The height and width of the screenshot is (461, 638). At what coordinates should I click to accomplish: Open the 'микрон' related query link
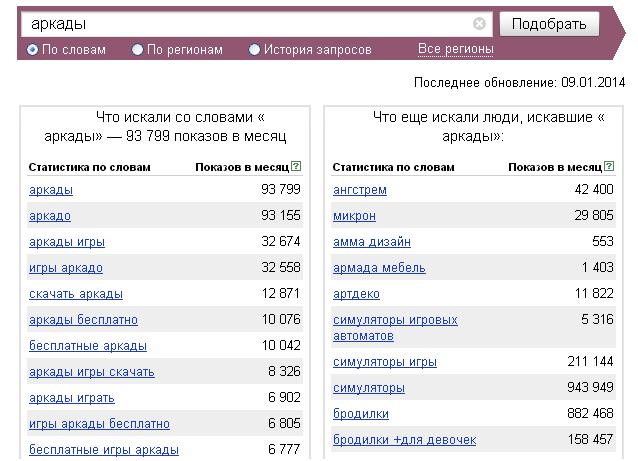[x=354, y=216]
